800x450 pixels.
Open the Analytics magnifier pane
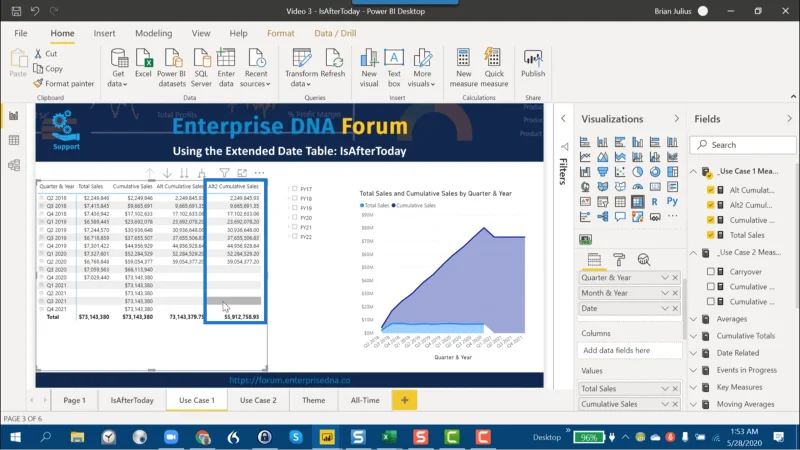(x=644, y=259)
